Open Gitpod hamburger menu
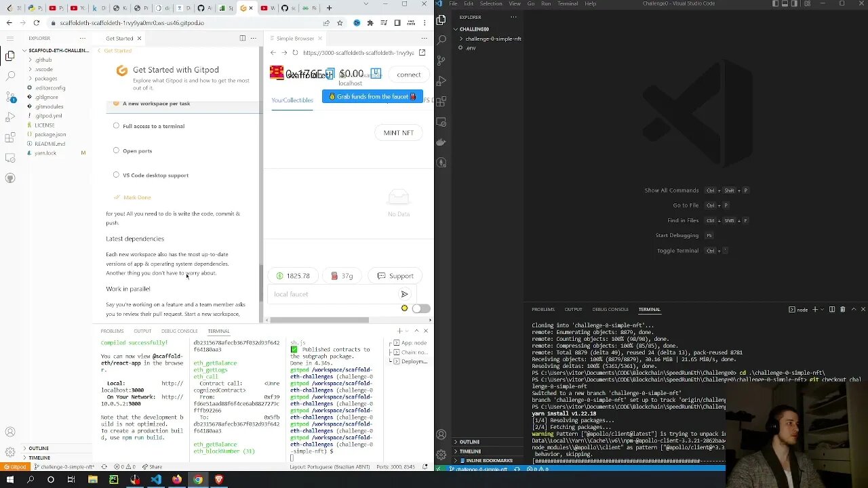868x488 pixels. pos(10,38)
